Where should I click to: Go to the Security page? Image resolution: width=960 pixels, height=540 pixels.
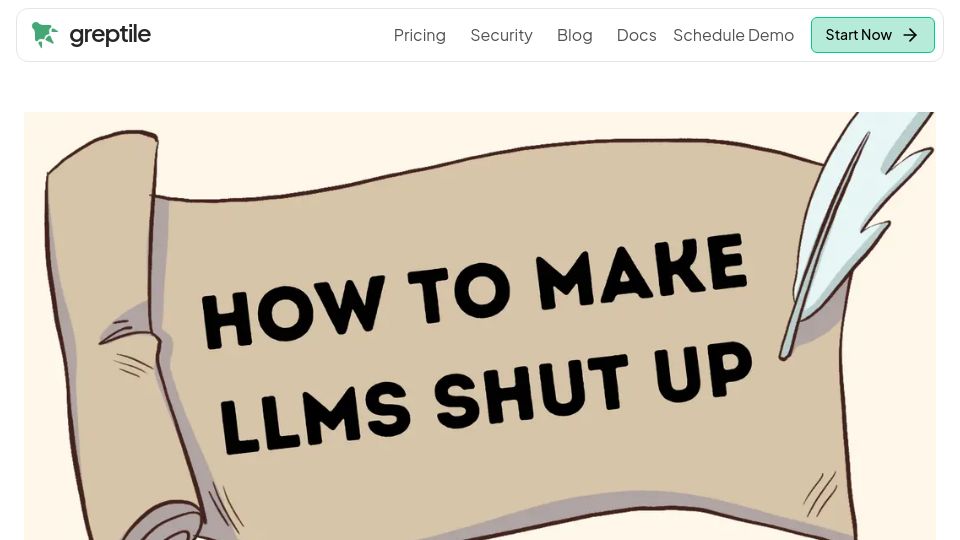coord(501,36)
